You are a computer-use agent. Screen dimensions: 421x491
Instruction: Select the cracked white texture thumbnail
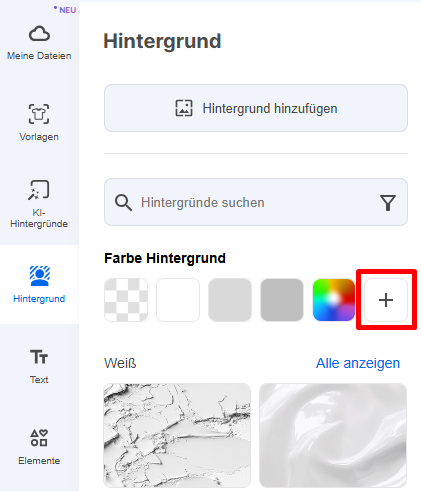tap(177, 435)
